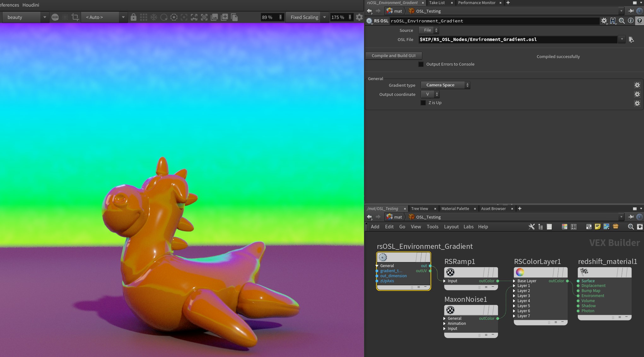Image resolution: width=644 pixels, height=357 pixels.
Task: Click the crop render region icon
Action: point(75,17)
